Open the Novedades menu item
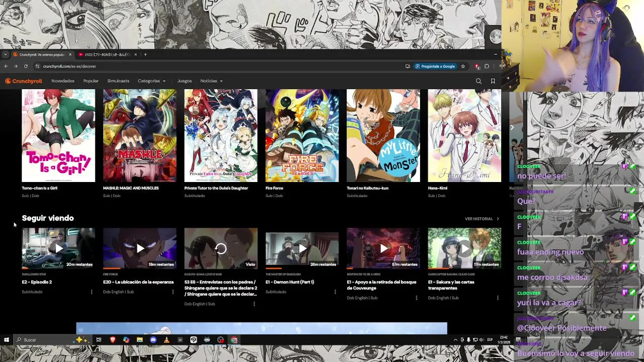The height and width of the screenshot is (362, 644). pos(63,81)
